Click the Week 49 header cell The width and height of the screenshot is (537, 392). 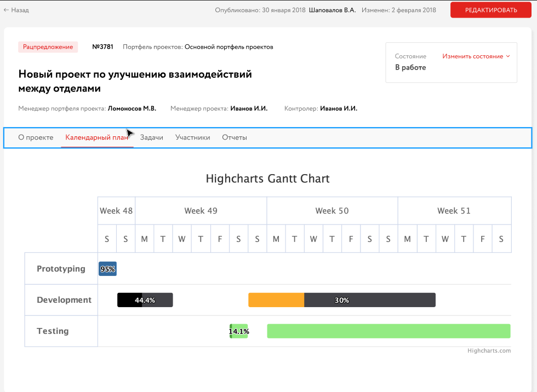(201, 211)
